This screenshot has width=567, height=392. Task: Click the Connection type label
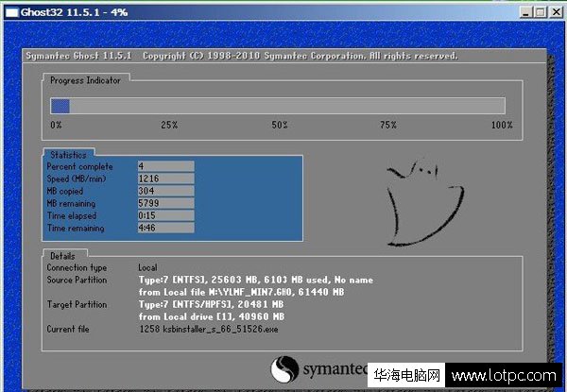pos(77,267)
